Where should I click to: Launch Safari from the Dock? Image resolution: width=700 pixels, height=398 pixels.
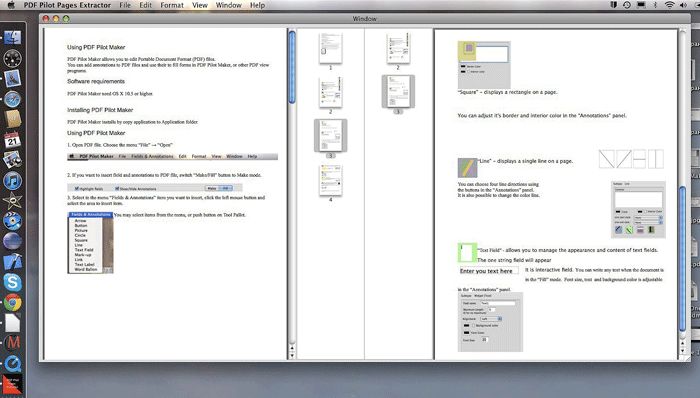click(x=12, y=99)
